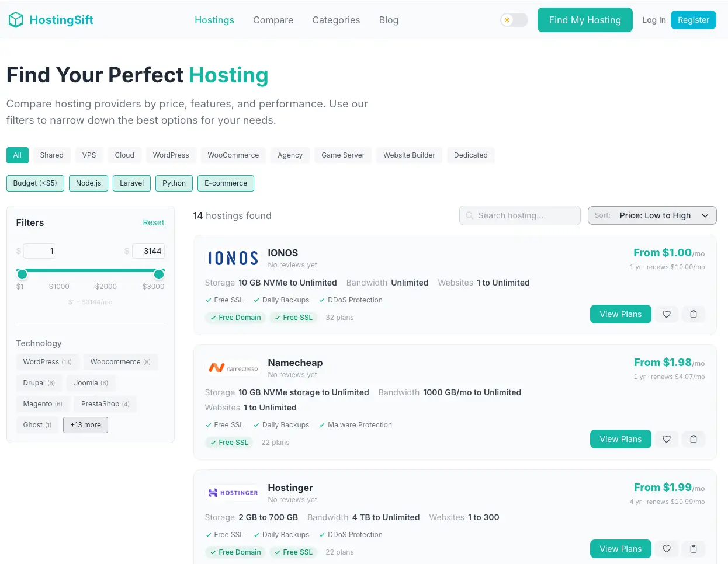
Task: Open the Hostinger hosting title
Action: coord(290,488)
